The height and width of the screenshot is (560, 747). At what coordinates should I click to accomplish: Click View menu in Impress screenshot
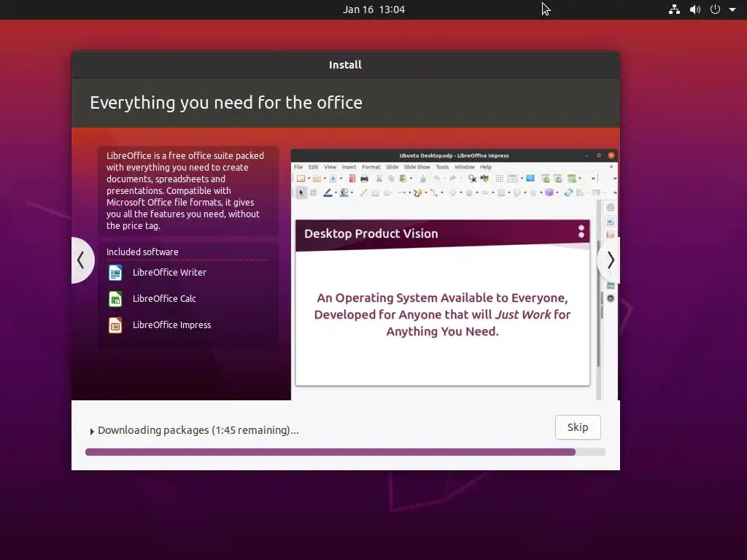pyautogui.click(x=330, y=167)
